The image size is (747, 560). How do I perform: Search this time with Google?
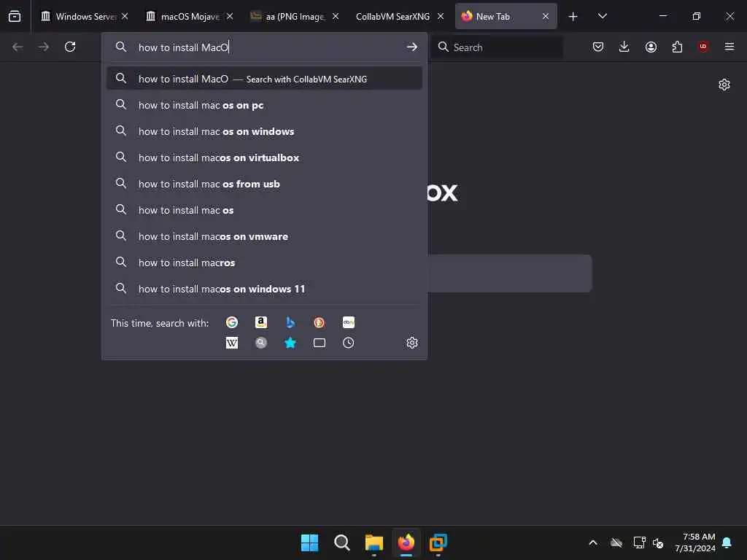[232, 322]
